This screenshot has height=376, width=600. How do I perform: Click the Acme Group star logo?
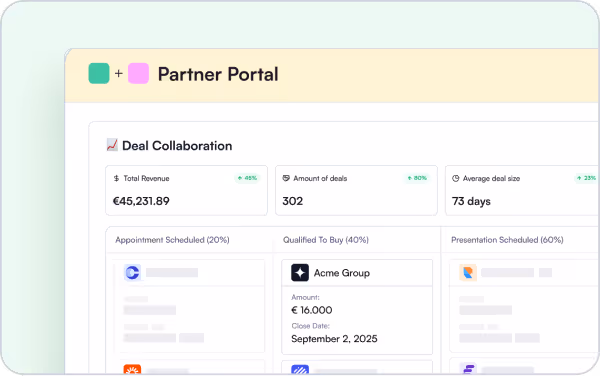pos(300,273)
